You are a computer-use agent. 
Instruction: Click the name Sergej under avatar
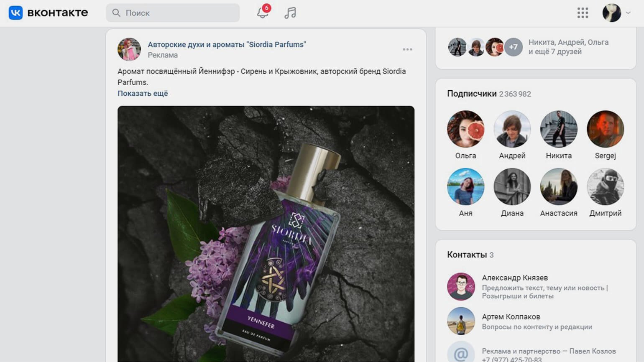[x=605, y=156]
